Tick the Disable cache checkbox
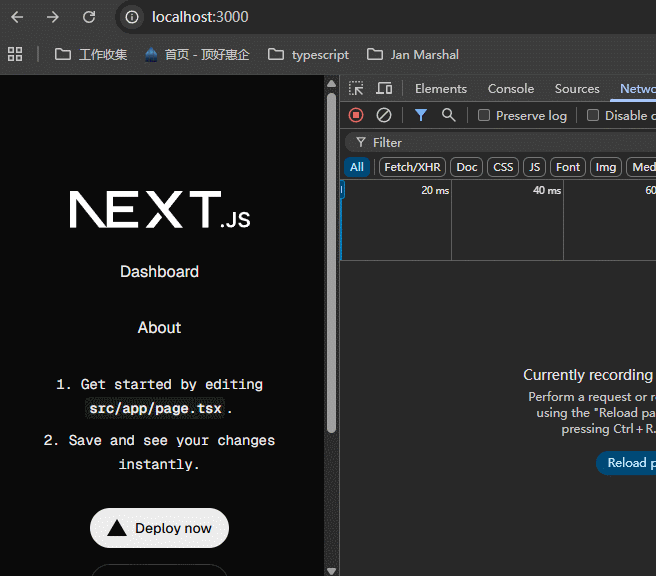This screenshot has width=656, height=576. (593, 115)
